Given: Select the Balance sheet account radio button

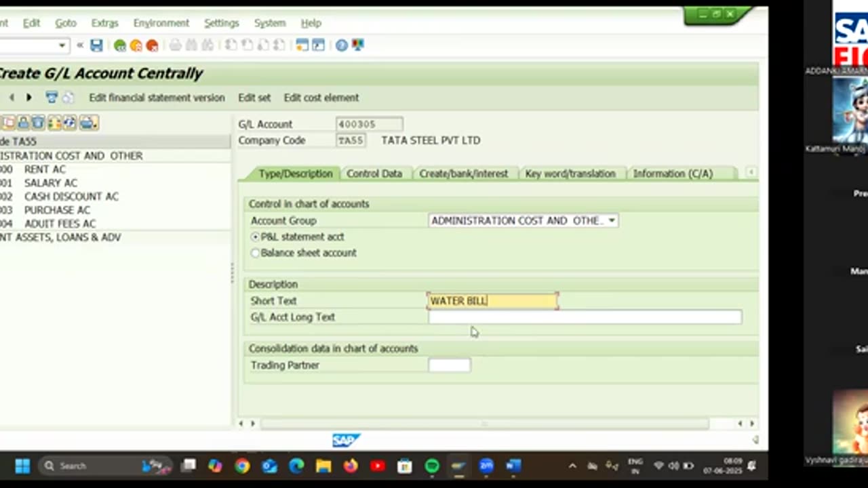Looking at the screenshot, I should pos(255,253).
